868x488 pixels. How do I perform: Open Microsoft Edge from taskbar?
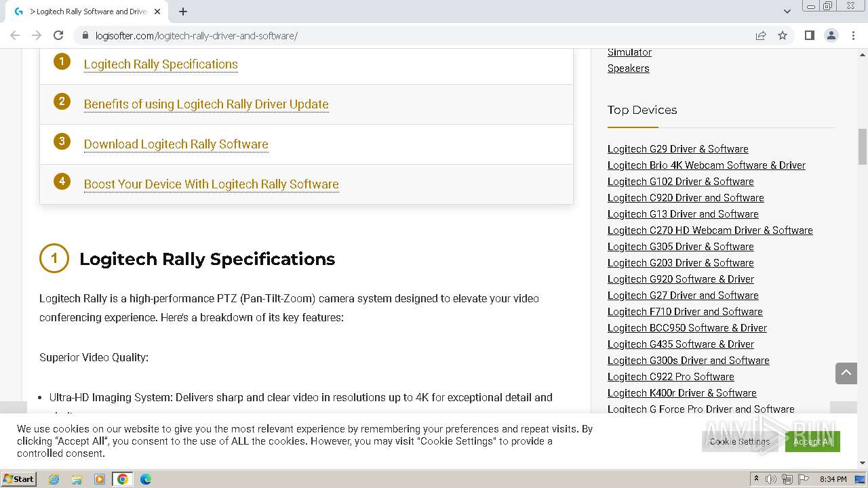146,479
